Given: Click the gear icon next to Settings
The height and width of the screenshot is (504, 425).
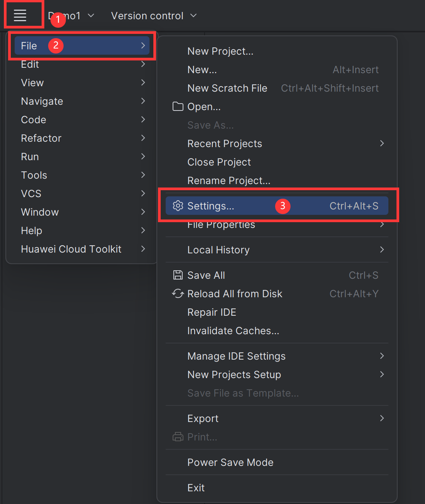Looking at the screenshot, I should pos(178,206).
